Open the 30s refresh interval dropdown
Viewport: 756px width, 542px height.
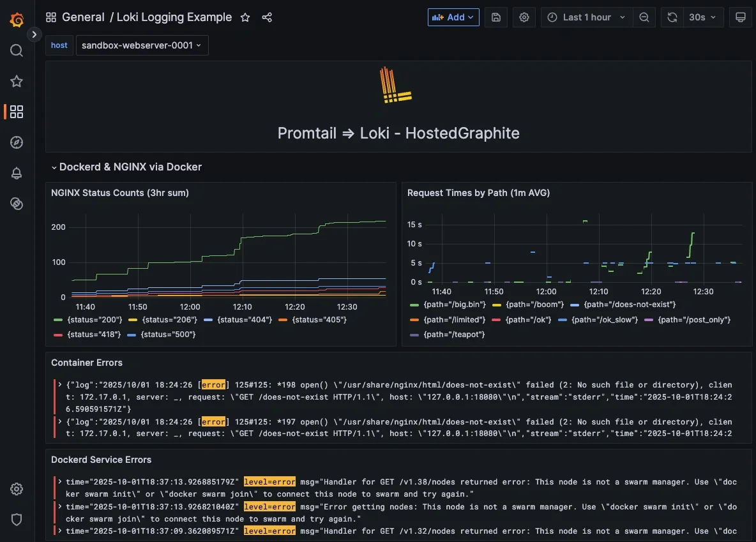tap(702, 17)
